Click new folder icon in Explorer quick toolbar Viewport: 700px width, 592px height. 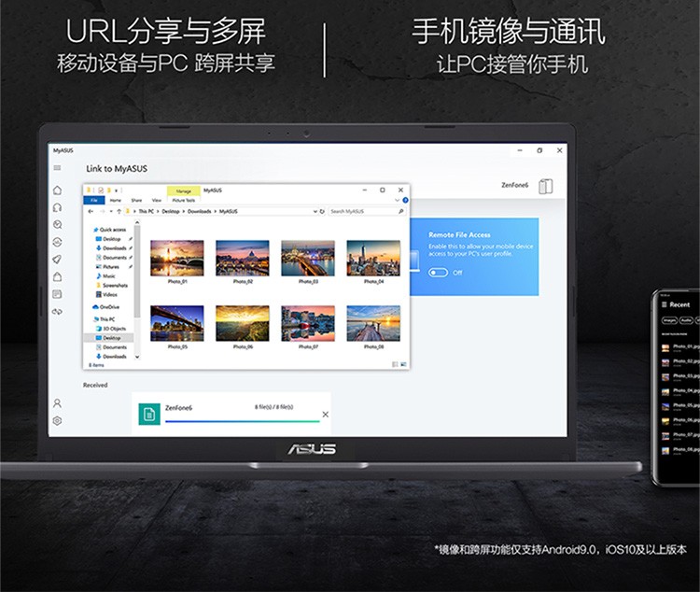(x=108, y=190)
